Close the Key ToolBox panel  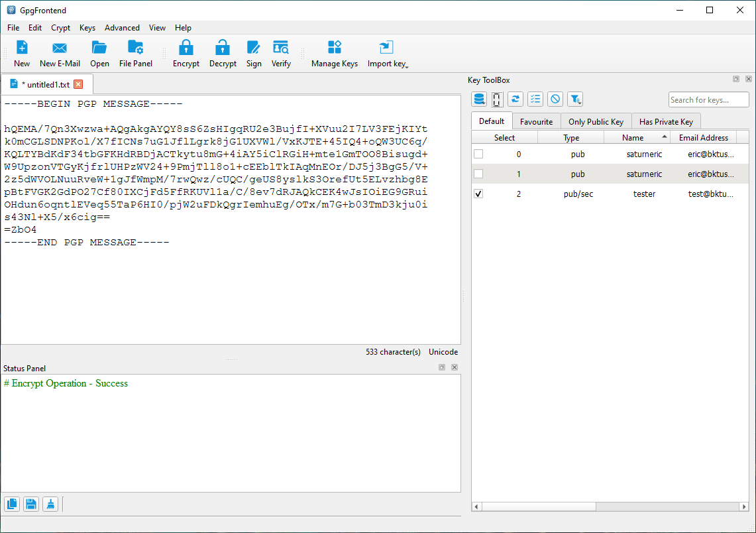(748, 79)
